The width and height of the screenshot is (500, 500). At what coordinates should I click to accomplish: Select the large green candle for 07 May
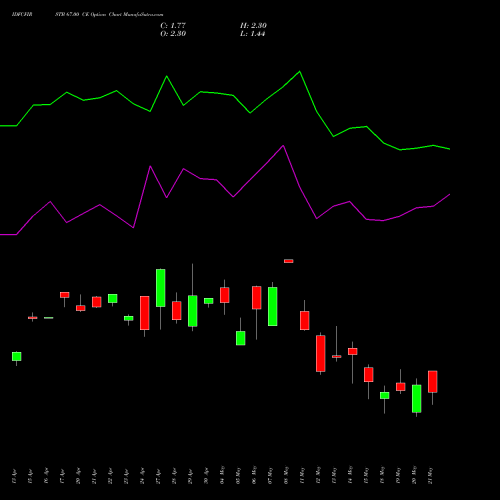(273, 306)
